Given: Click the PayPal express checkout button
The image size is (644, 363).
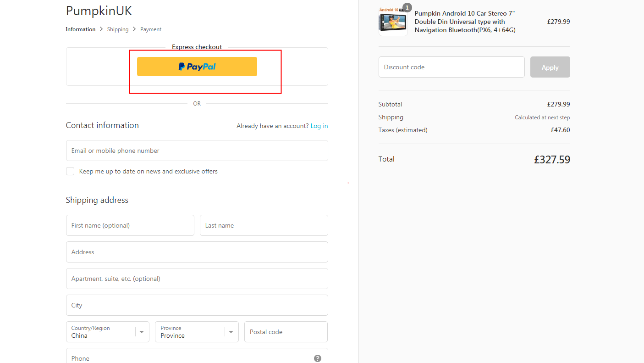Looking at the screenshot, I should (x=197, y=66).
